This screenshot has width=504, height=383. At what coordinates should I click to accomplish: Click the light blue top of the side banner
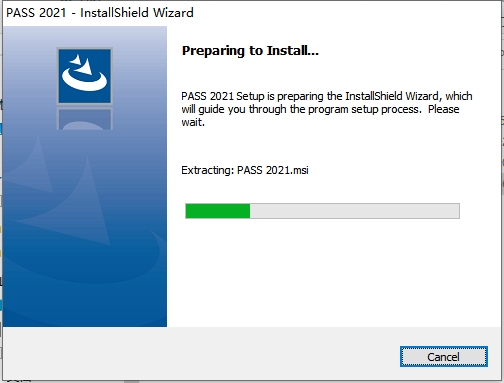tap(85, 36)
